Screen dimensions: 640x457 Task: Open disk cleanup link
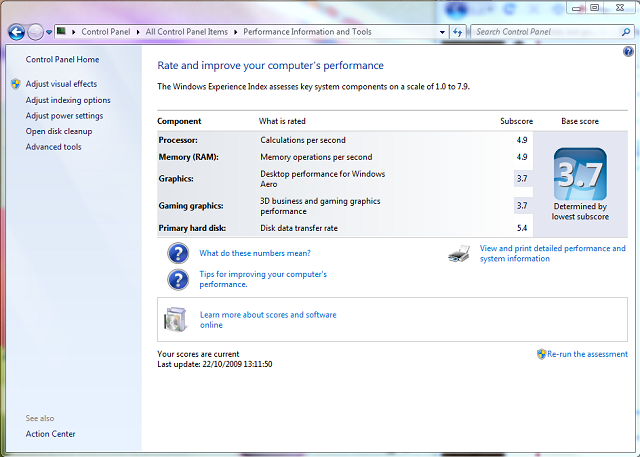click(x=59, y=131)
